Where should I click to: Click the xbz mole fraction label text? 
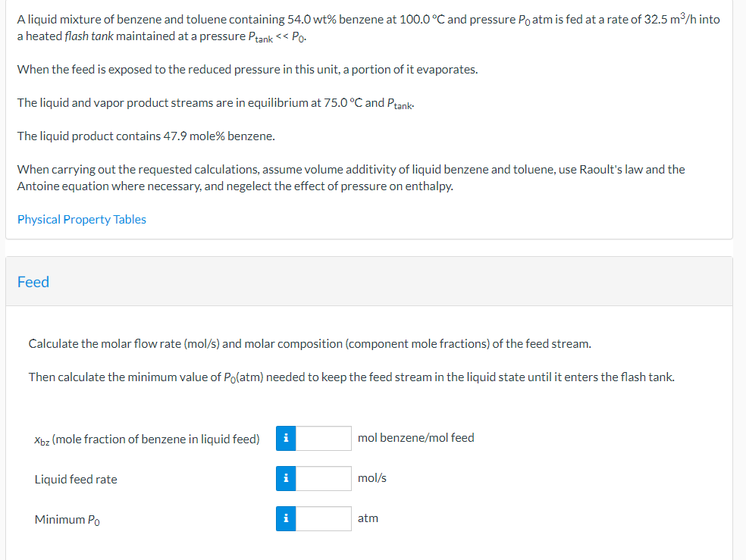[x=146, y=439]
